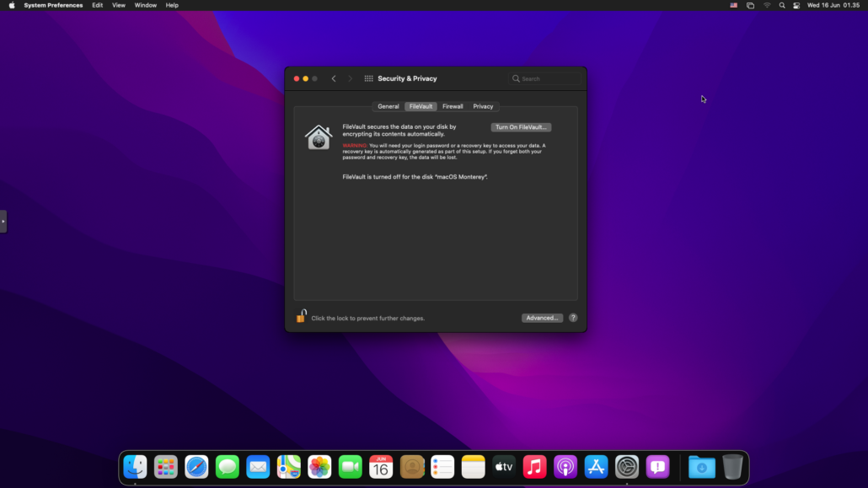The image size is (868, 488).
Task: Open System Preferences application menu
Action: [x=53, y=5]
